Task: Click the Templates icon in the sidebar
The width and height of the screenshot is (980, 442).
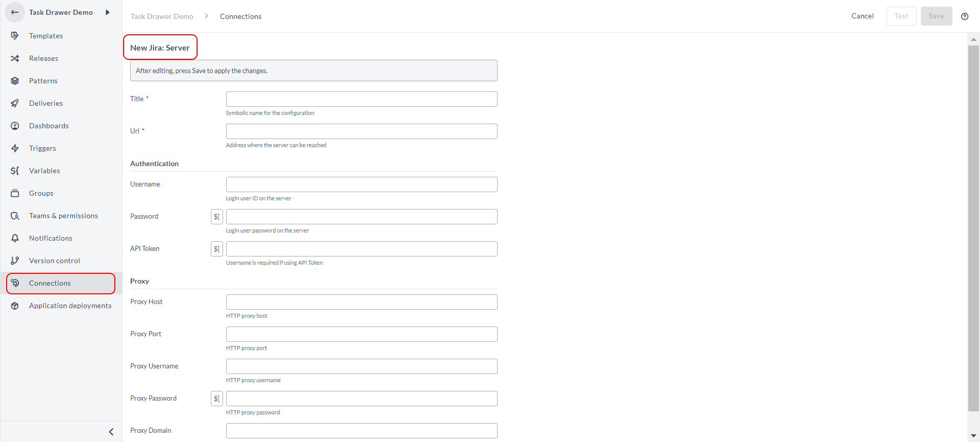Action: [x=15, y=36]
